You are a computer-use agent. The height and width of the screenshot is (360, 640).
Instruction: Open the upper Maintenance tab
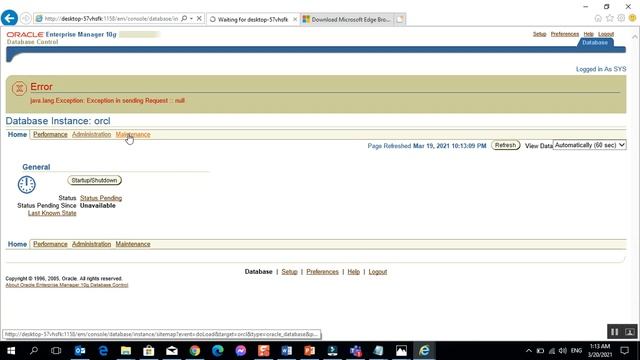tap(133, 134)
